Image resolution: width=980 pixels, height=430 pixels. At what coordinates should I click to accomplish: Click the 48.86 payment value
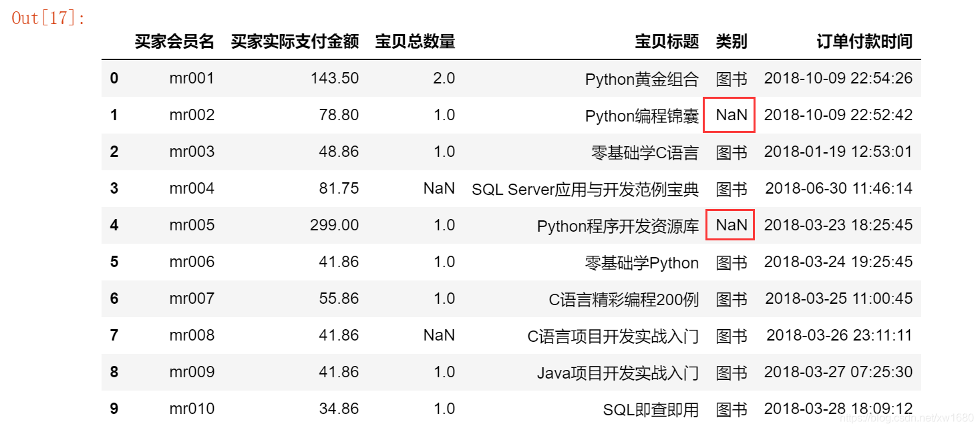pos(339,152)
